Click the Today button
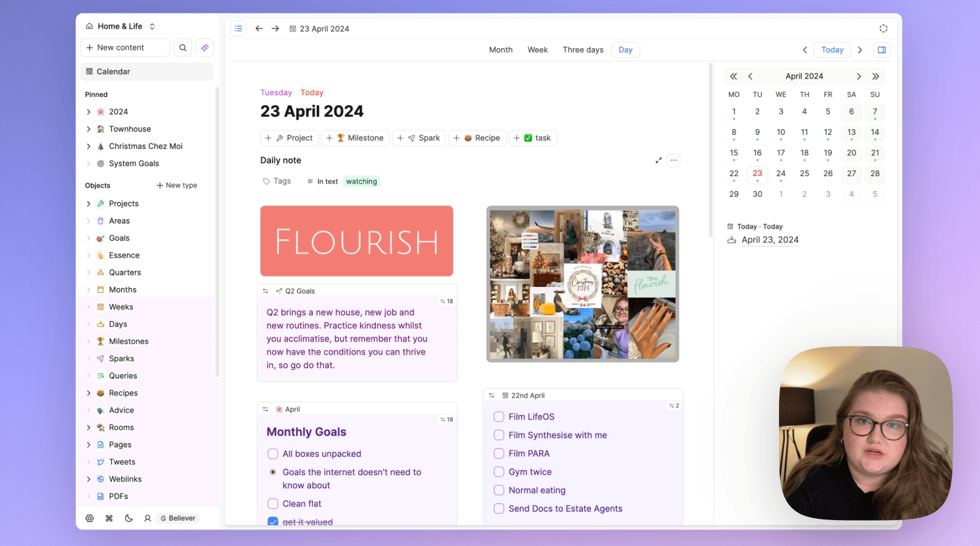980x546 pixels. click(832, 50)
